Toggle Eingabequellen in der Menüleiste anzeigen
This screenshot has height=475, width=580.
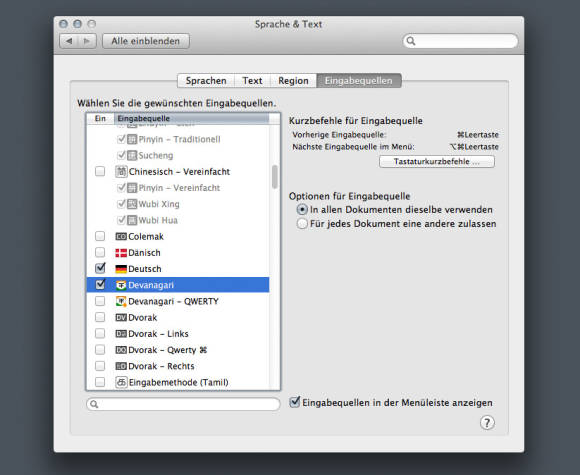(294, 402)
